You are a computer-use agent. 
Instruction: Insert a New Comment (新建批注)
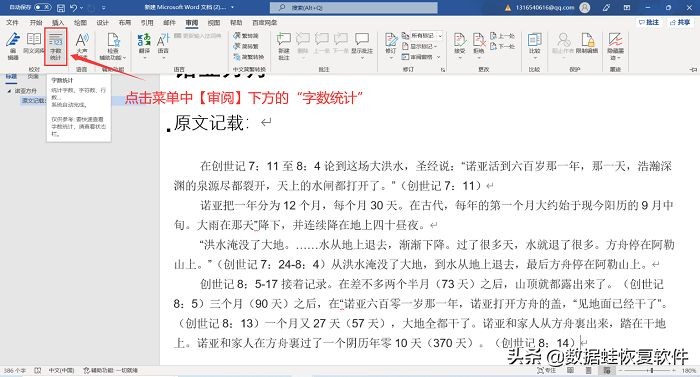(284, 46)
